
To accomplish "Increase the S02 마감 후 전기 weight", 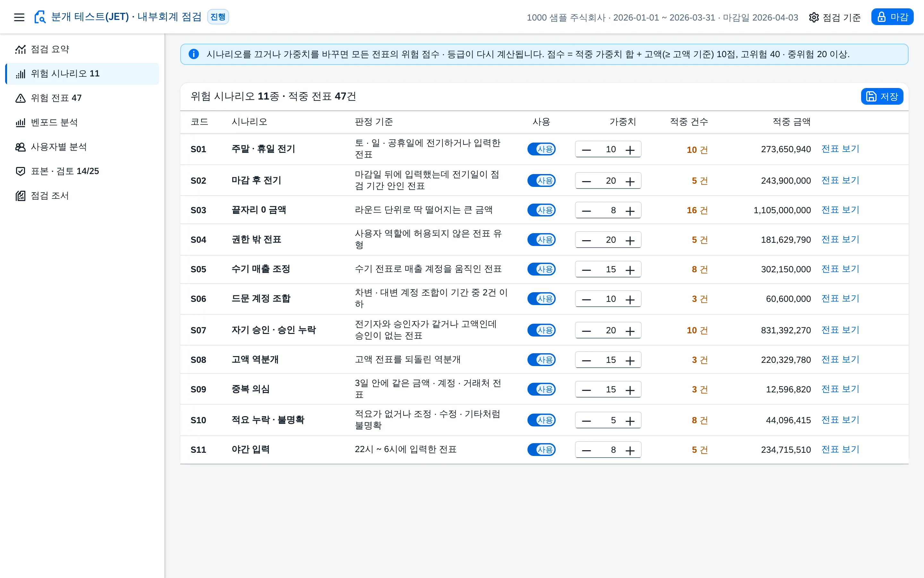I will (630, 181).
